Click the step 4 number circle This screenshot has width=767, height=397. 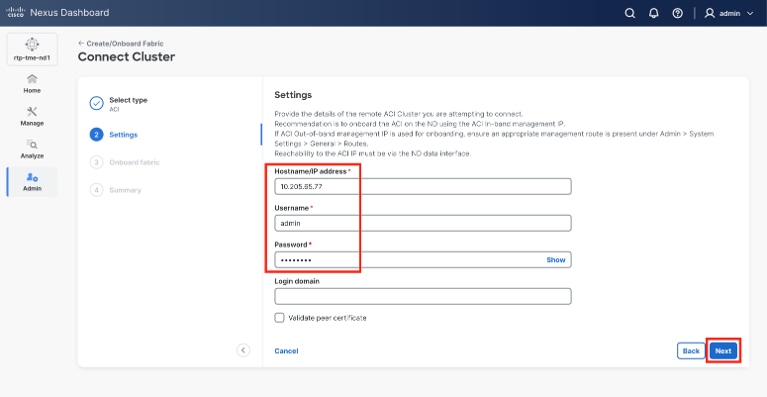click(x=96, y=190)
